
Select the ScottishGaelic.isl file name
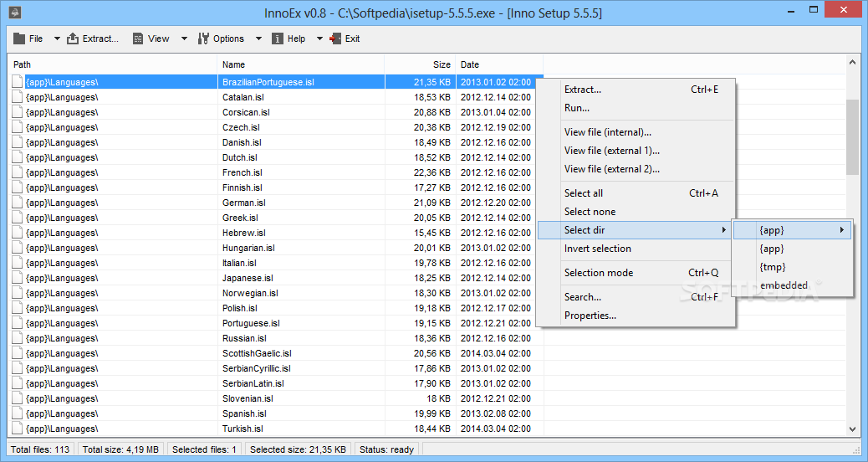(257, 353)
